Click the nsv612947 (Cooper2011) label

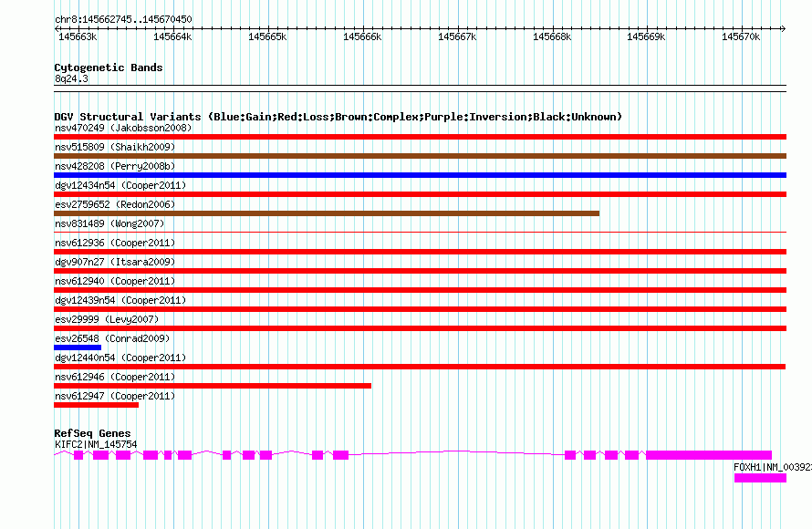(115, 396)
